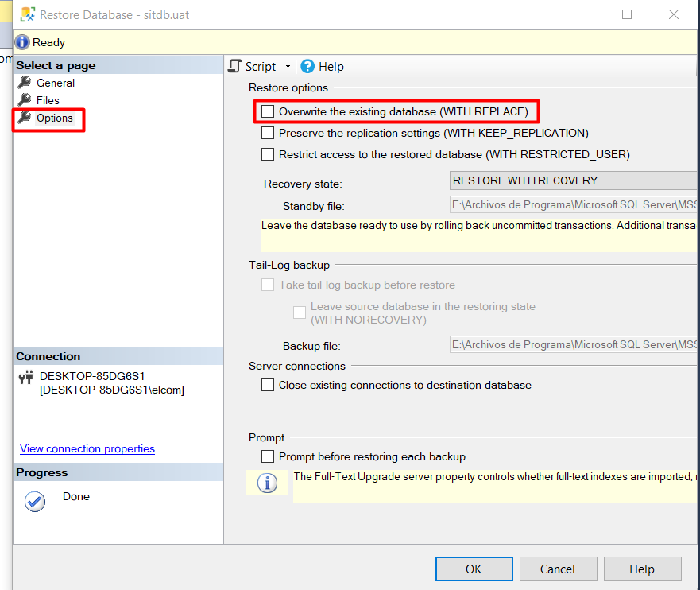Toggle Restrict access to restored database
The width and height of the screenshot is (700, 590).
[x=268, y=154]
